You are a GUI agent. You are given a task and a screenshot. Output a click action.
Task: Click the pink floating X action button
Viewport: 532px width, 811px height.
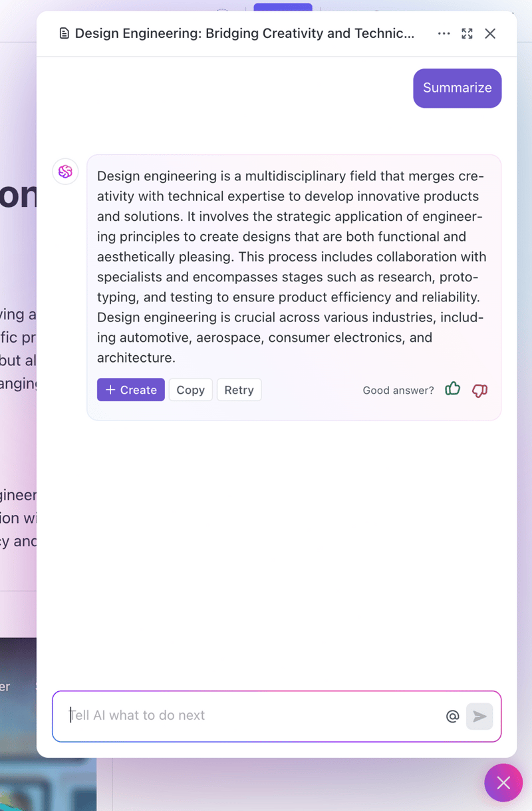click(503, 783)
